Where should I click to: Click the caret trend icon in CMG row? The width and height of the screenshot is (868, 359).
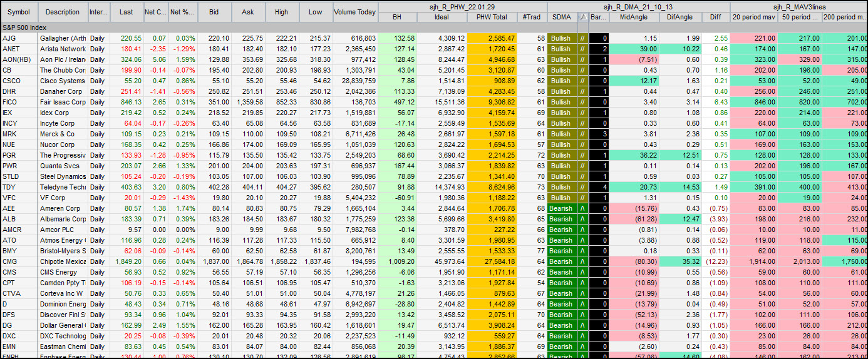pyautogui.click(x=582, y=261)
